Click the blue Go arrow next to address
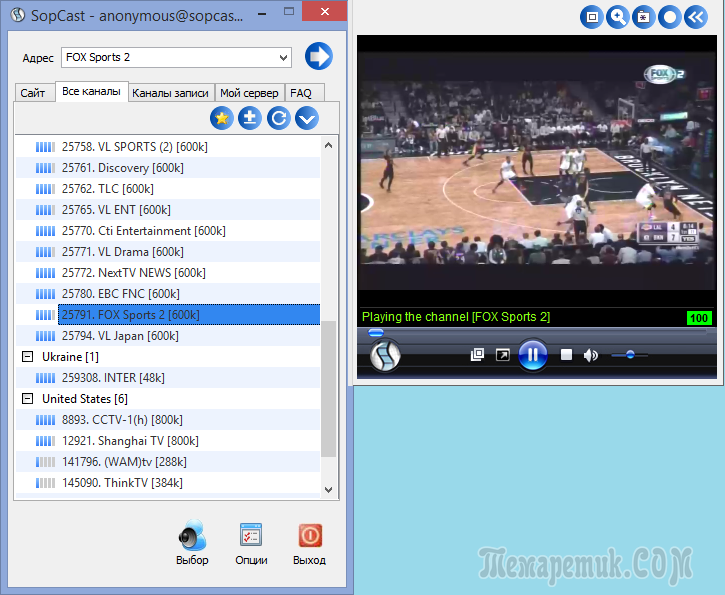This screenshot has width=725, height=595. click(x=319, y=56)
